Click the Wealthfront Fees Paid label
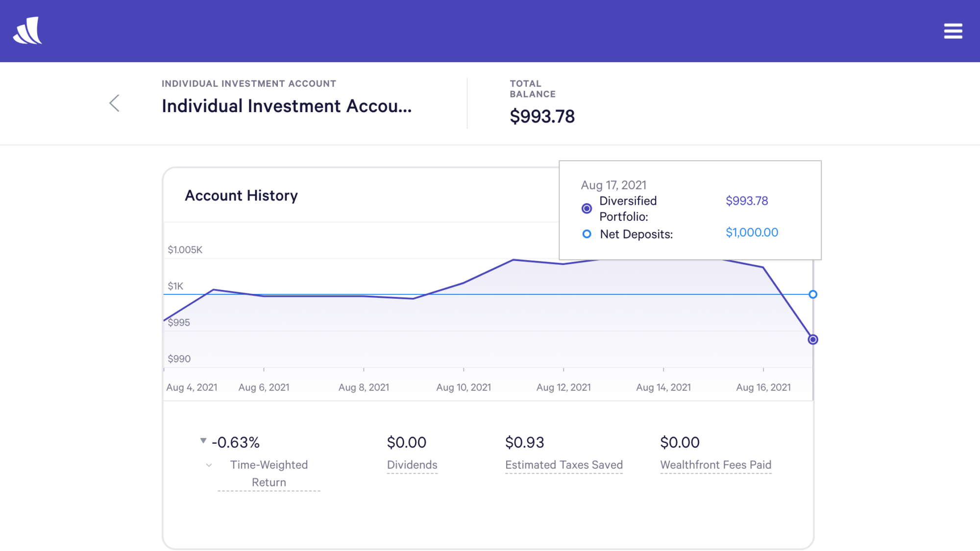This screenshot has width=980, height=551. tap(715, 465)
